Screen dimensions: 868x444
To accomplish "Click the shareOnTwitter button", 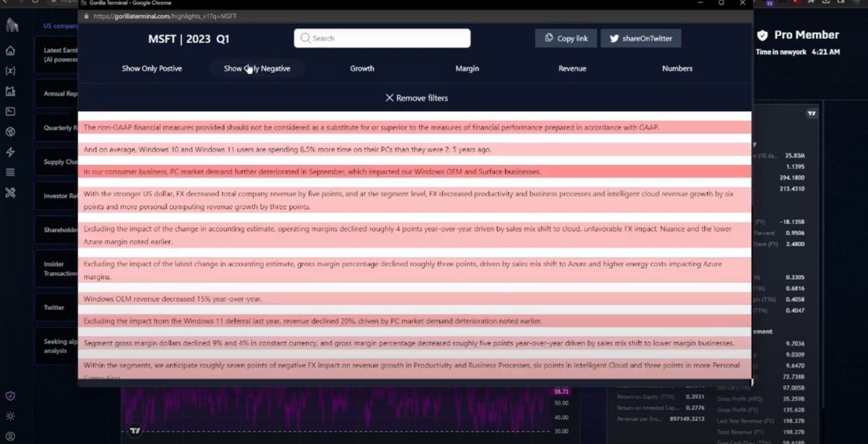I will 641,38.
